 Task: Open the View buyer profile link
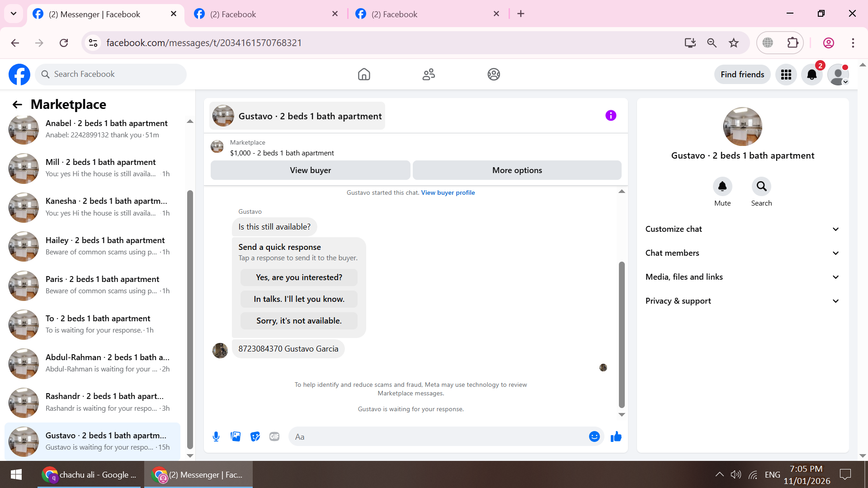(448, 193)
